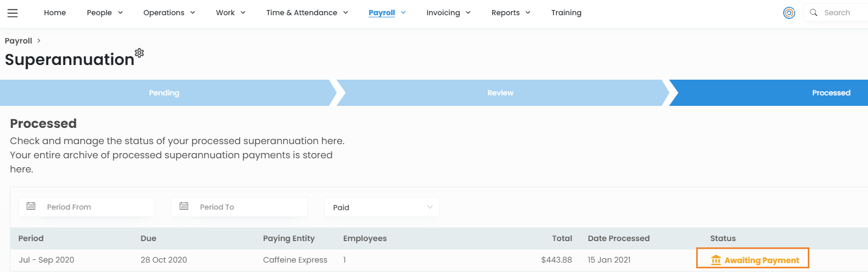This screenshot has height=272, width=868.
Task: Expand the Reports menu chevron
Action: pos(528,13)
